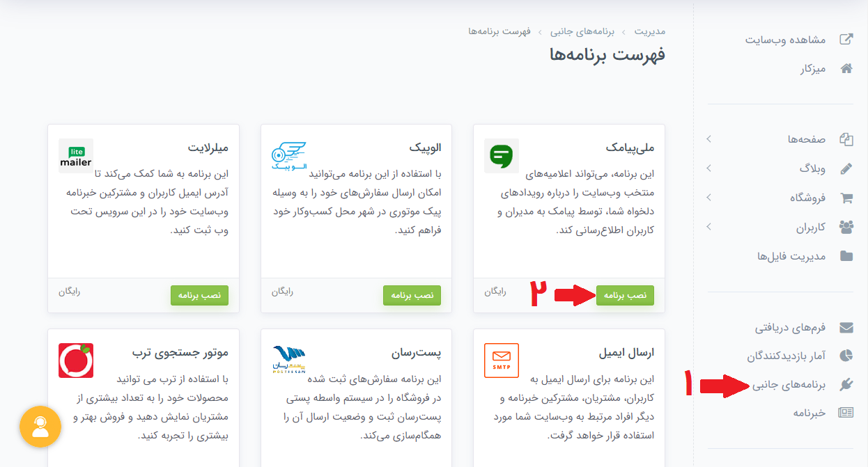The image size is (868, 467).
Task: Click the MailerLite logo on the میلرلایت card
Action: click(76, 155)
